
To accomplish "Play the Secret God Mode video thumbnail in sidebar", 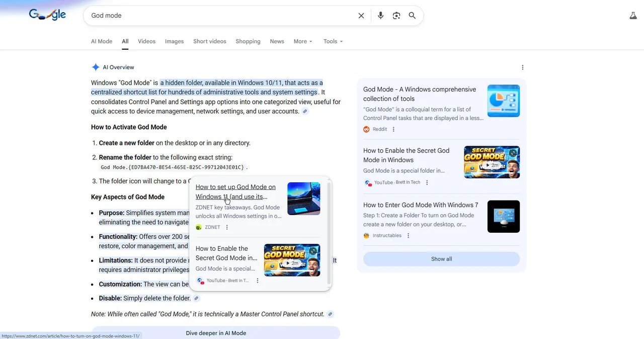I will [492, 162].
